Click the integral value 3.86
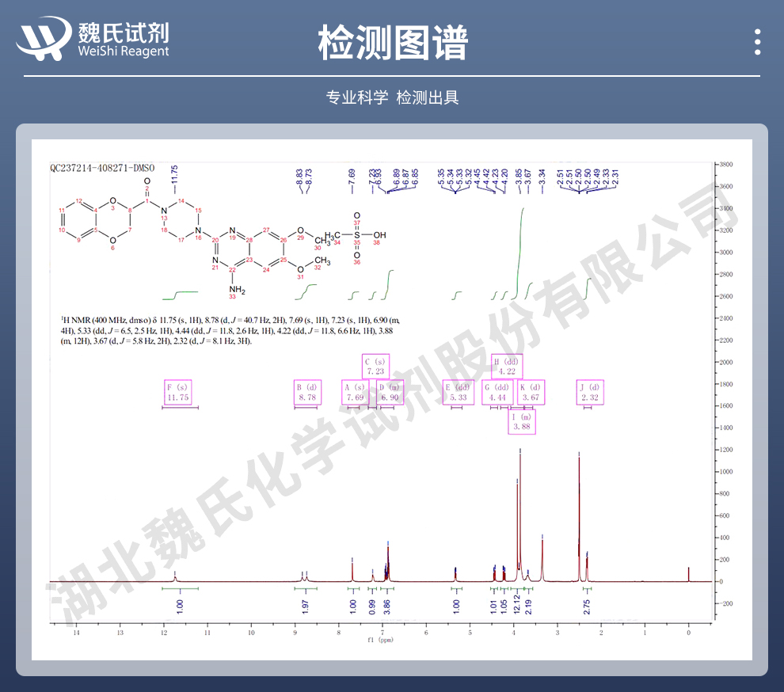This screenshot has height=692, width=784. (387, 606)
